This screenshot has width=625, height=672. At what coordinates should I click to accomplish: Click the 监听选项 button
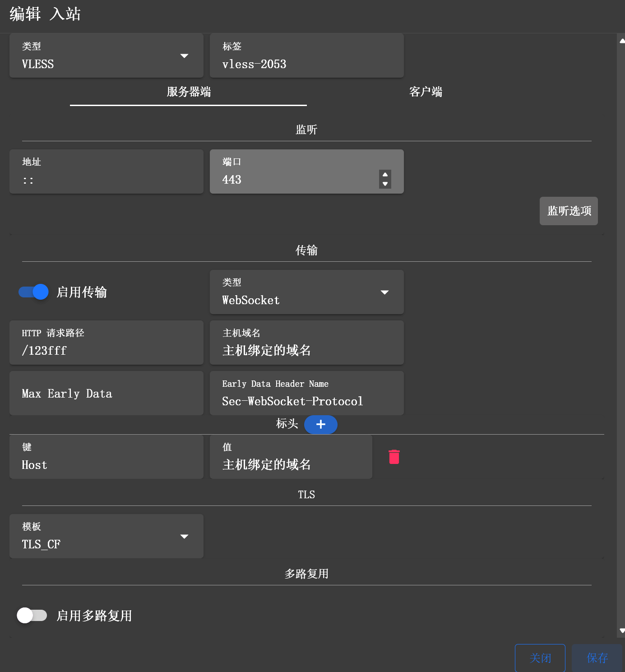(569, 211)
